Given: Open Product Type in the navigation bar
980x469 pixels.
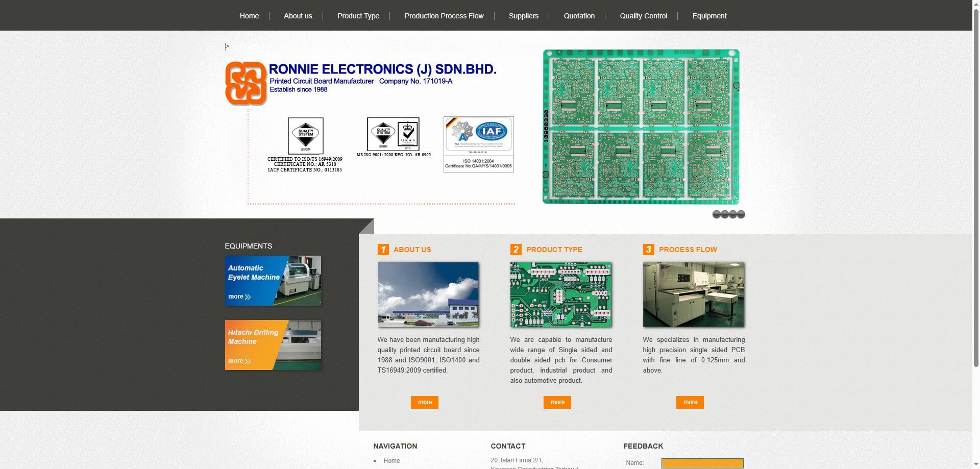Looking at the screenshot, I should (358, 16).
